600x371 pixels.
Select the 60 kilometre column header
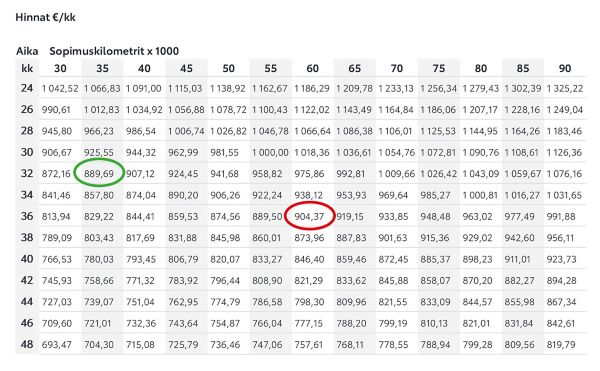point(313,68)
